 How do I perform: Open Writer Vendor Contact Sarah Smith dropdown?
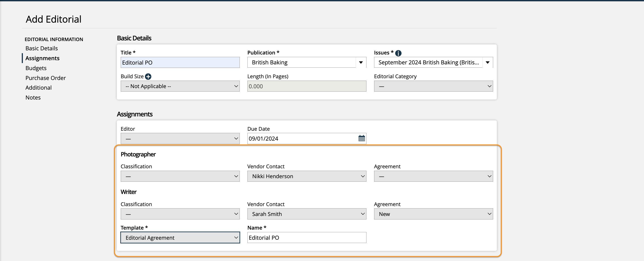307,214
